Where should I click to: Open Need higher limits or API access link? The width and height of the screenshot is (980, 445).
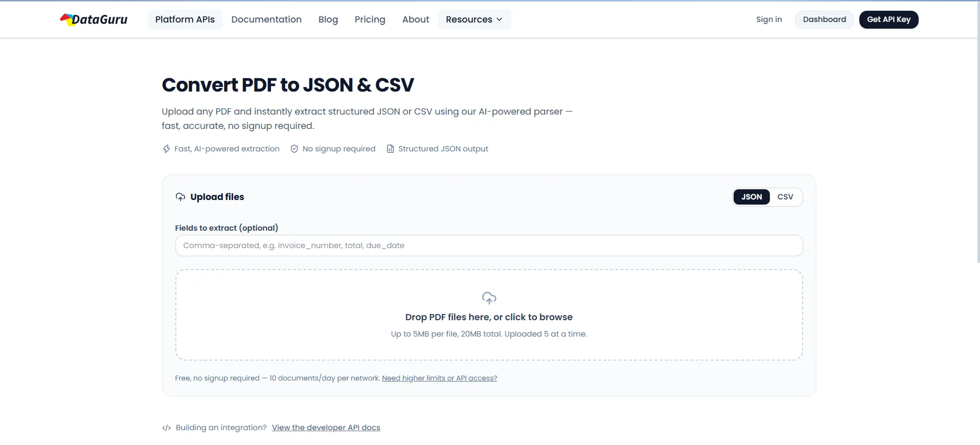coord(440,378)
